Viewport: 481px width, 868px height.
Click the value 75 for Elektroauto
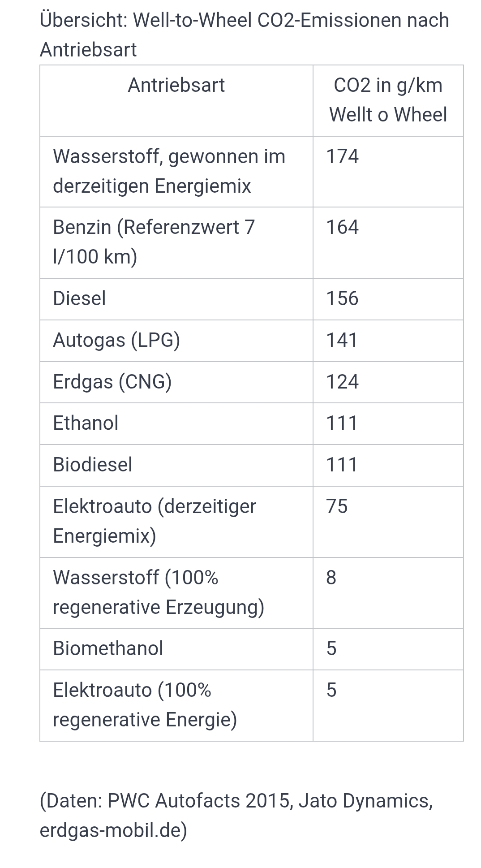337,506
